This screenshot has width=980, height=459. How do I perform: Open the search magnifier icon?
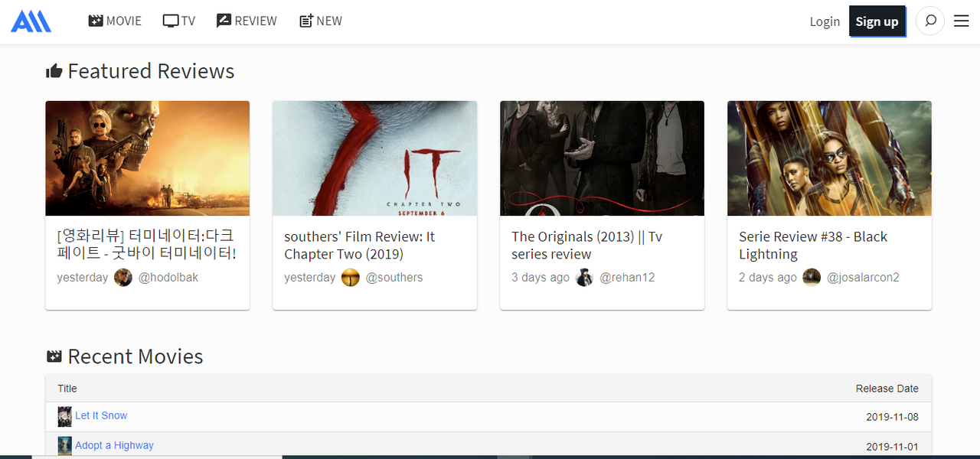click(930, 21)
